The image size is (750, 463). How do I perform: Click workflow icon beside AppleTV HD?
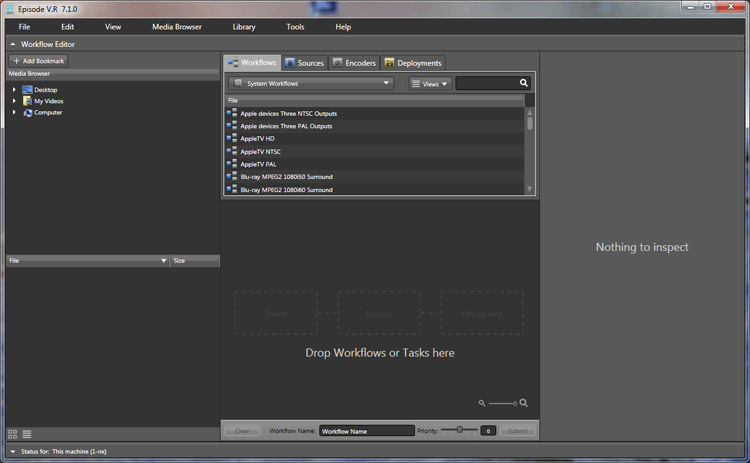pyautogui.click(x=232, y=138)
